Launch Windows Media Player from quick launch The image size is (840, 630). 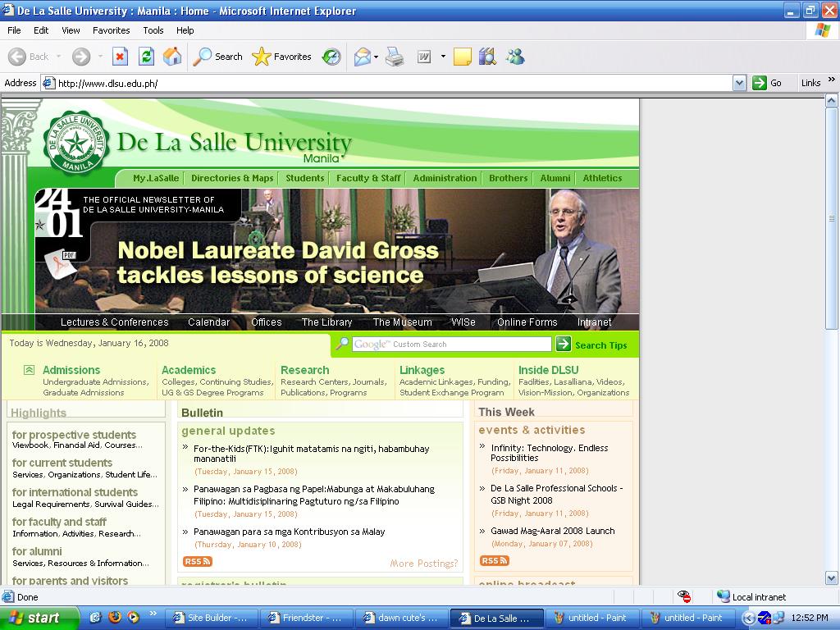[x=133, y=617]
